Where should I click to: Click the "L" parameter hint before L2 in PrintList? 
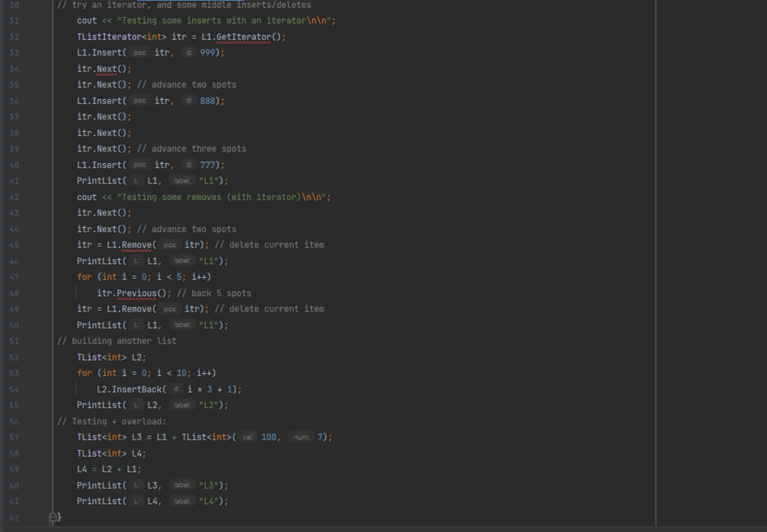136,404
